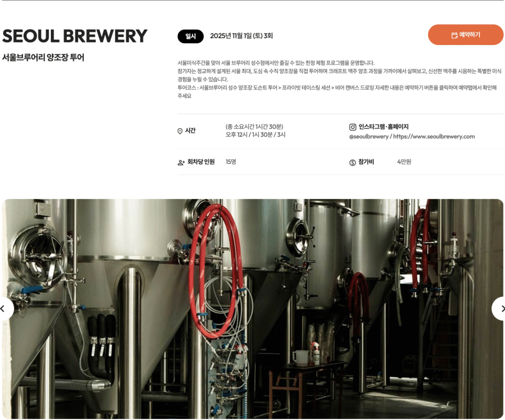Click the Instagram icon
505x420 pixels.
pos(353,127)
